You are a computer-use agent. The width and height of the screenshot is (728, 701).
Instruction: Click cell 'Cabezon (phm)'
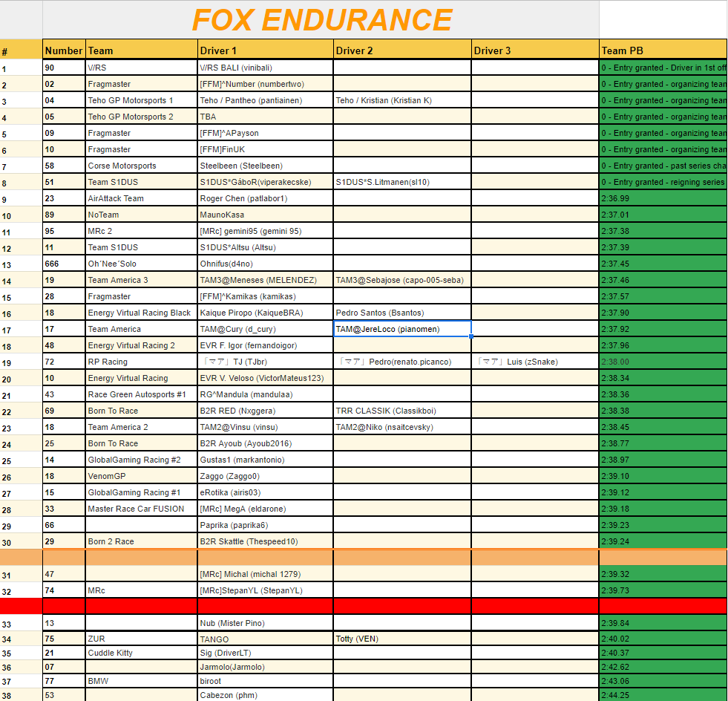point(265,695)
